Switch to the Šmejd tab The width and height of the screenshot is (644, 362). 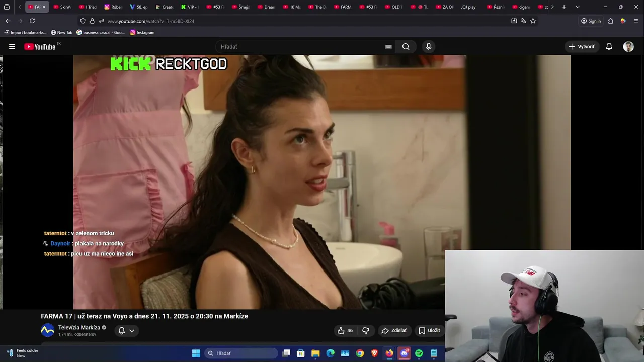click(x=240, y=7)
